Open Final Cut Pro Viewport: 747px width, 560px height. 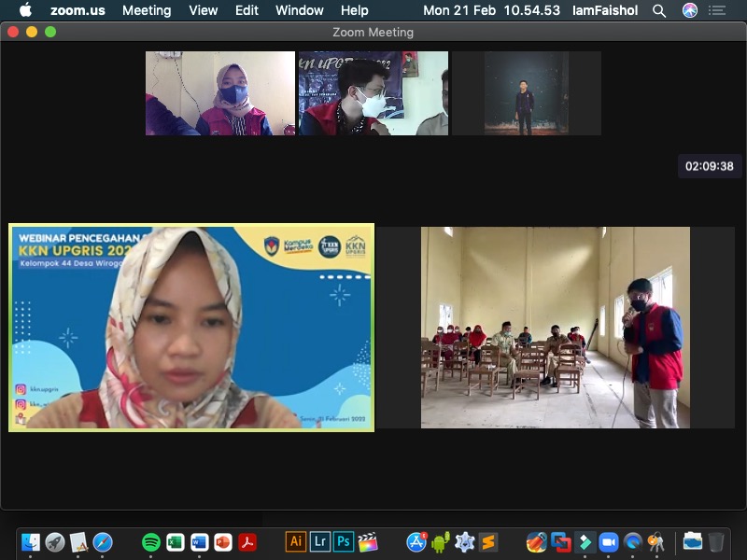point(367,539)
